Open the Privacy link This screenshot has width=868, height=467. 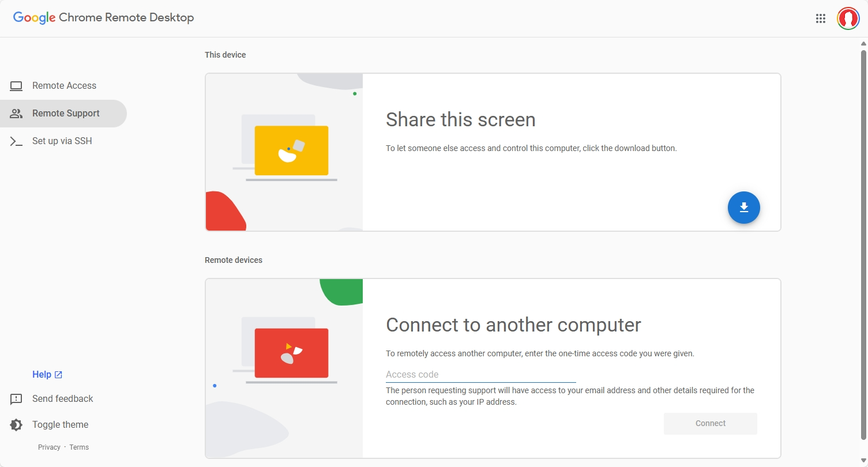pos(49,447)
